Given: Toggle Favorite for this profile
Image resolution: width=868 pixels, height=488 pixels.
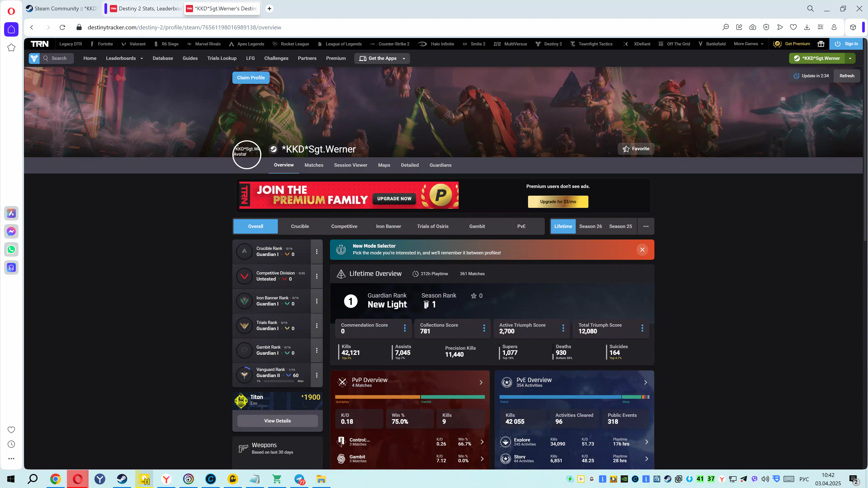Looking at the screenshot, I should coord(636,148).
